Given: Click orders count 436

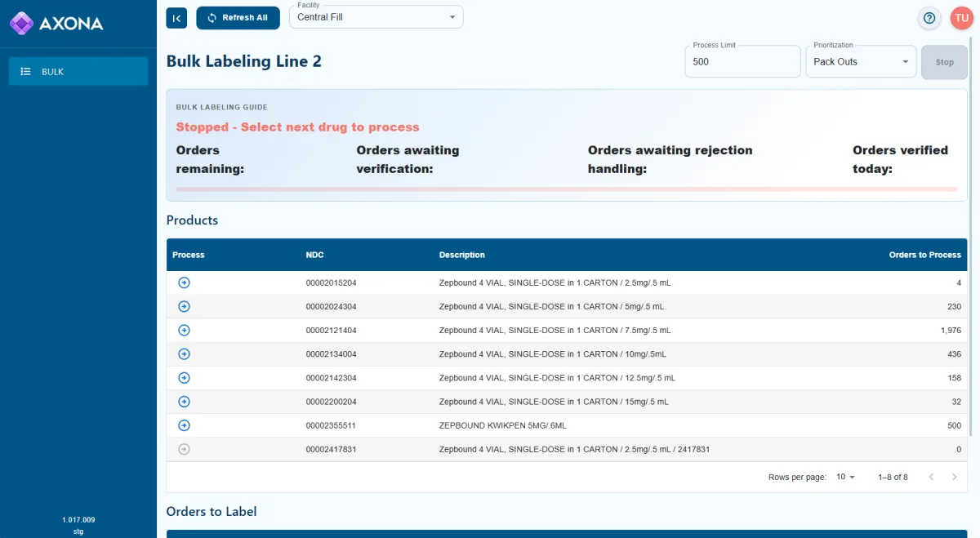Looking at the screenshot, I should click(954, 354).
